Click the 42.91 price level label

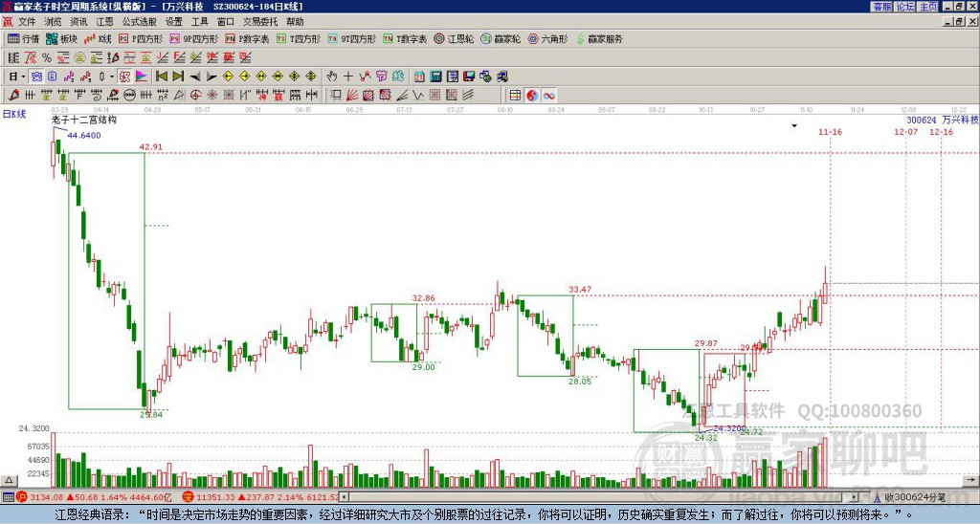150,147
